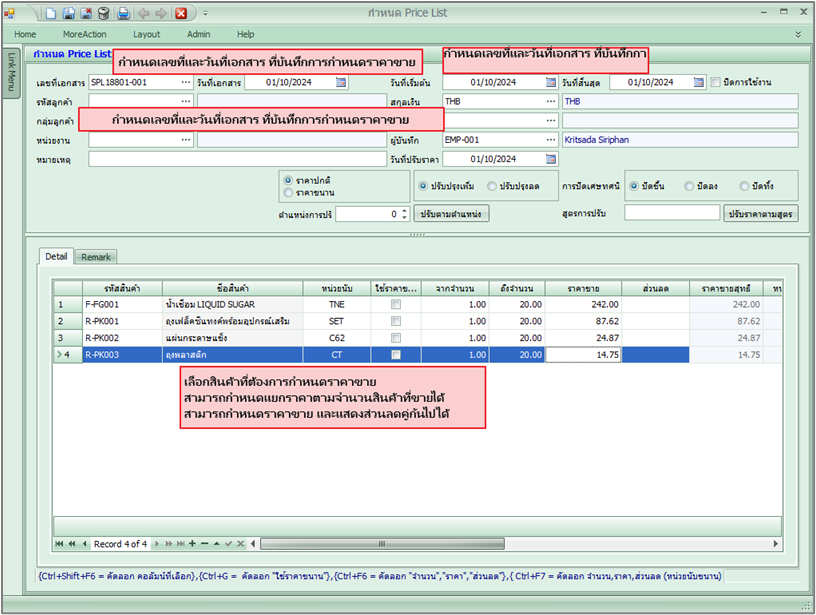
Task: Choose the ปัดลง rounding option
Action: point(689,186)
